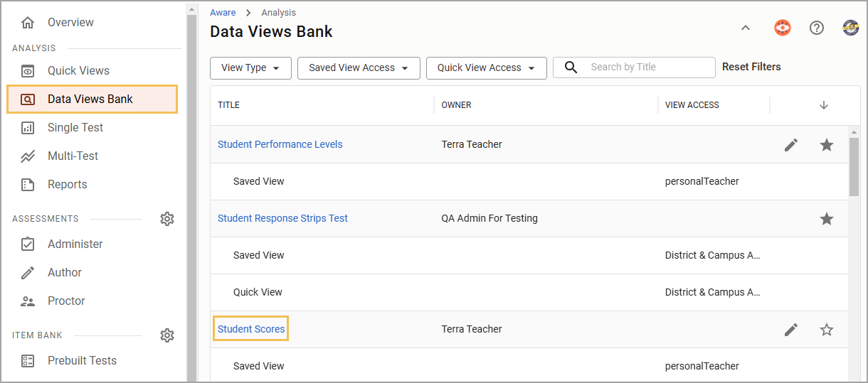Click the Prebuilt Tests icon
The image size is (868, 383).
(x=28, y=361)
